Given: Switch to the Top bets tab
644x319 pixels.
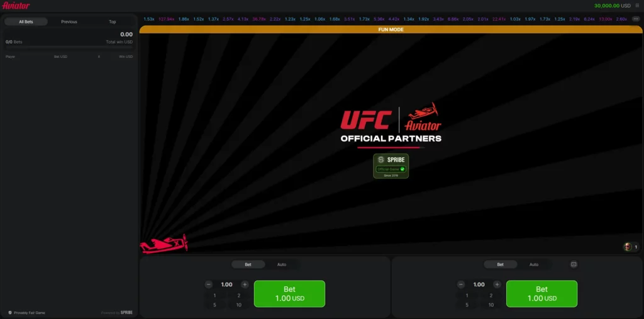Looking at the screenshot, I should [x=113, y=22].
